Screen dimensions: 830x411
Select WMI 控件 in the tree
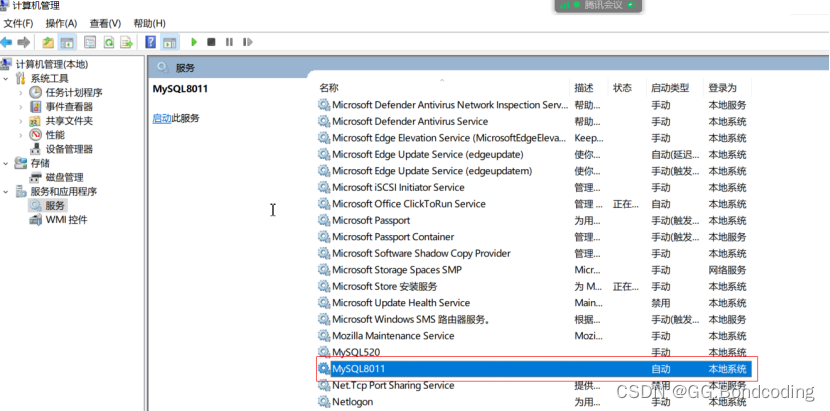coord(66,220)
